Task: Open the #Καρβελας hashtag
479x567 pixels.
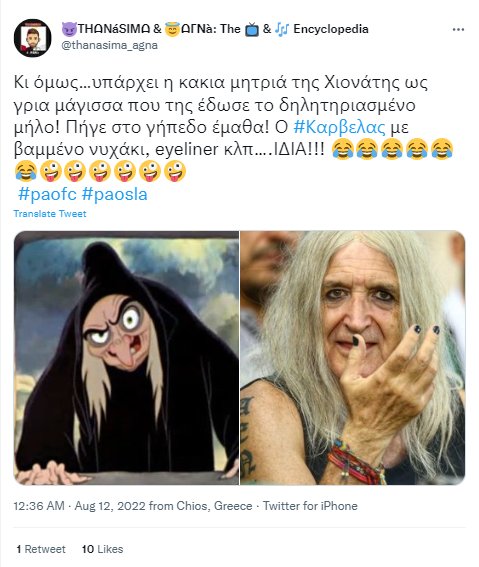Action: click(x=339, y=127)
